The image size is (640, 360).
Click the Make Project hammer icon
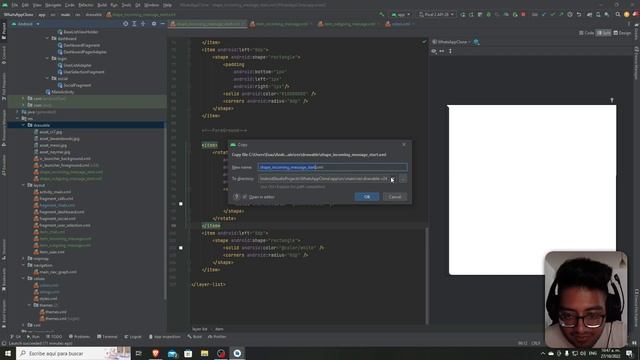(x=382, y=14)
